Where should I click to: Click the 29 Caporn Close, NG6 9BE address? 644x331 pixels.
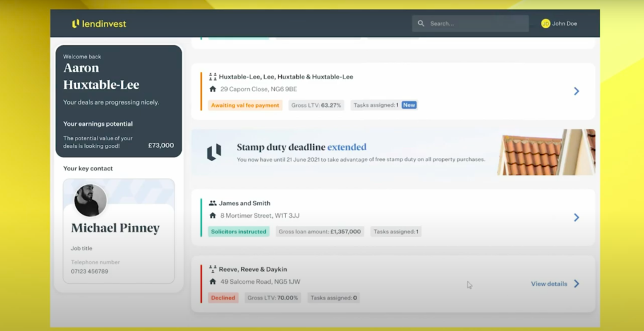point(258,89)
